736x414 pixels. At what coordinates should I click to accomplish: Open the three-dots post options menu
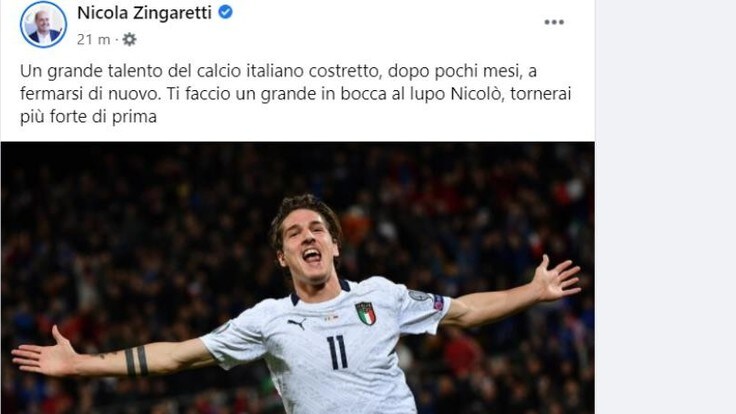[554, 22]
